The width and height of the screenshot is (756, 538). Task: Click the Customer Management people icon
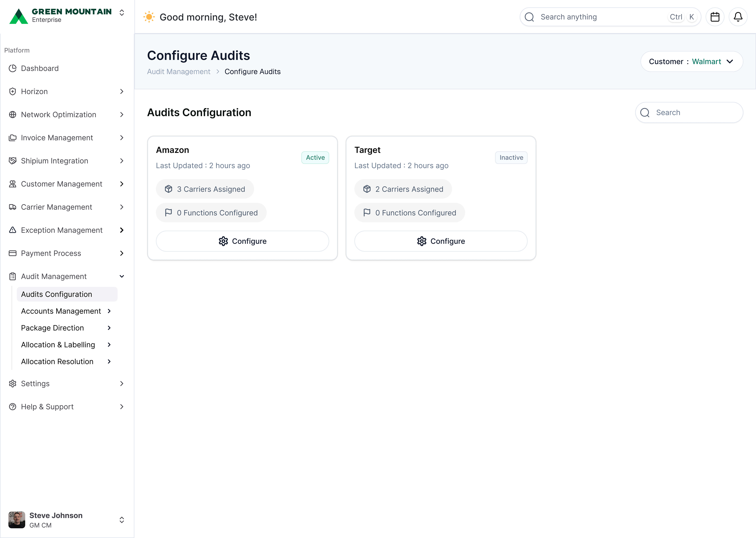(13, 184)
